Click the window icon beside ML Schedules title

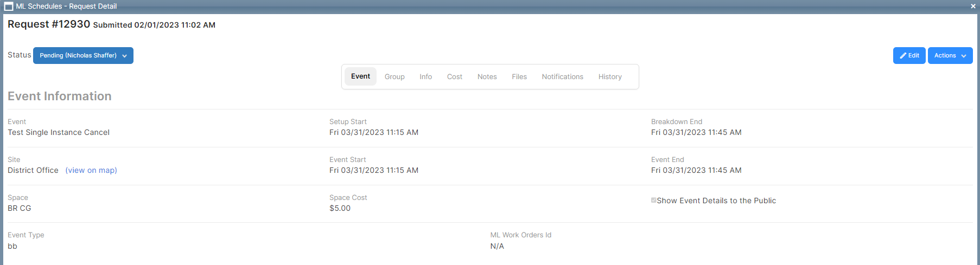click(9, 7)
